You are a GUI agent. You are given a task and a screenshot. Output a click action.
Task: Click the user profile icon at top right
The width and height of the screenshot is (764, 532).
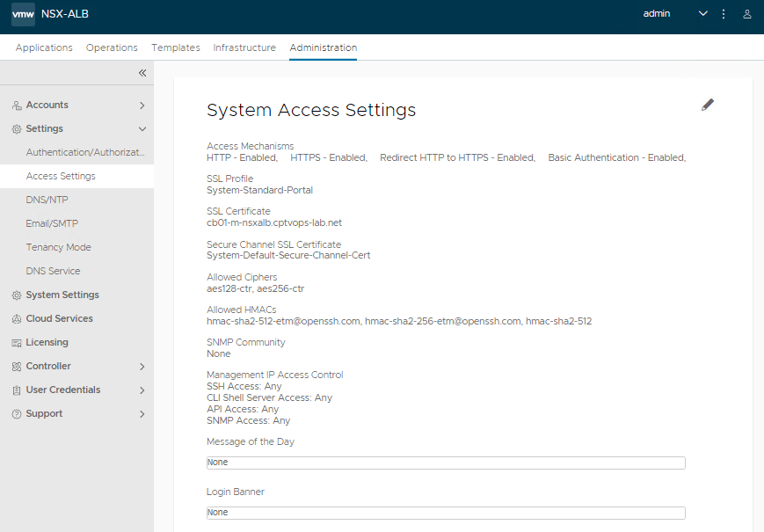click(x=747, y=14)
